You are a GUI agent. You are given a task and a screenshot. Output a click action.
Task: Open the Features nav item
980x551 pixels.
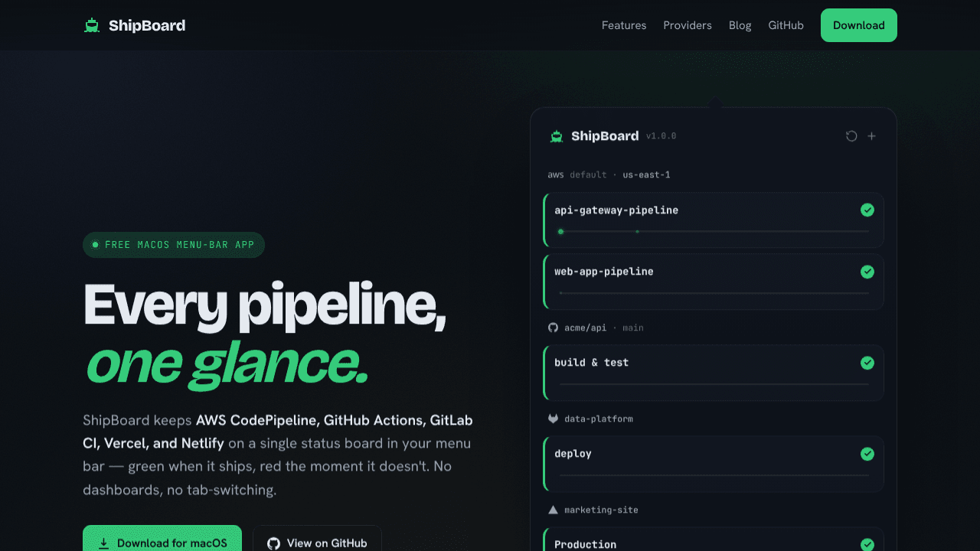624,25
